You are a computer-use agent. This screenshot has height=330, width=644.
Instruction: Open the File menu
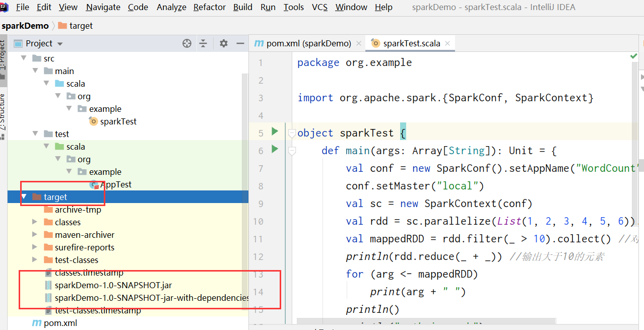(23, 7)
